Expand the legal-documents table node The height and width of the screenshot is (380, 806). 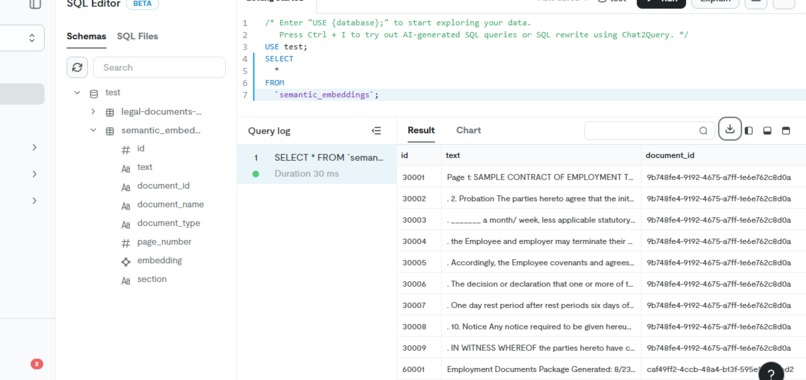[93, 112]
